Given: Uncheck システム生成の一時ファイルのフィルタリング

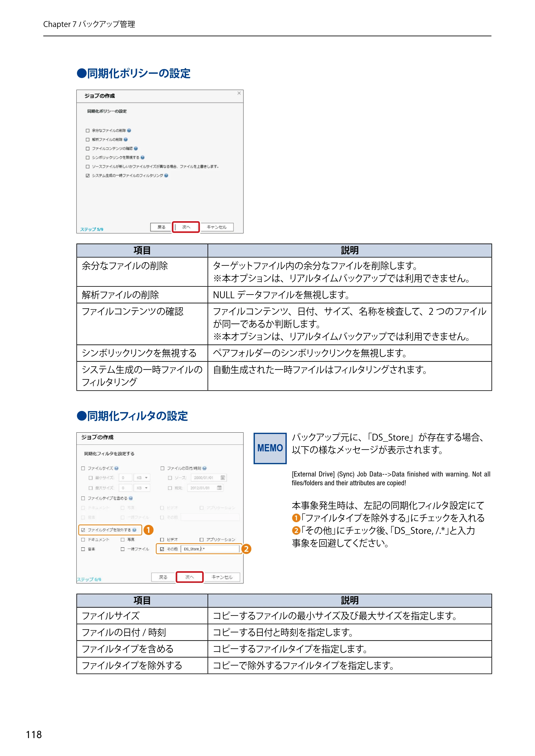Looking at the screenshot, I should point(88,176).
